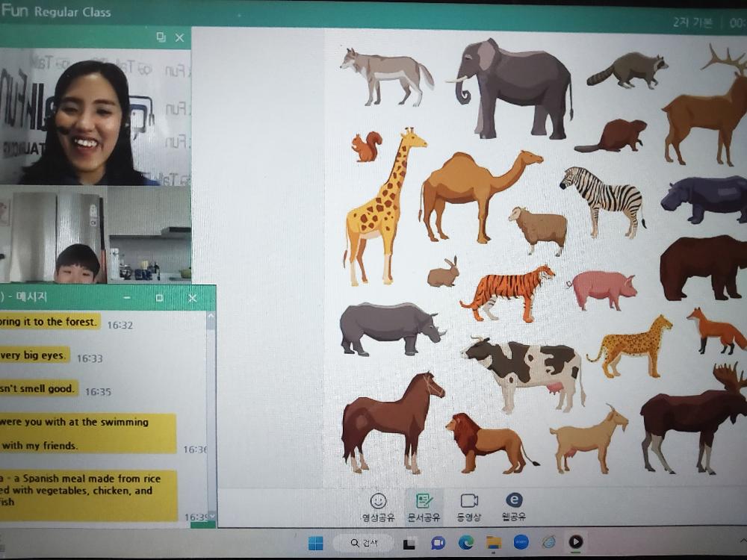Open the 웹공유 web share icon
This screenshot has height=560, width=747.
[515, 507]
